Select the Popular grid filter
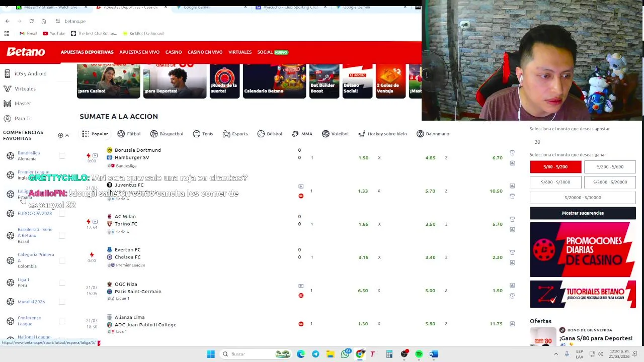Viewport: 644px width, 362px height. pyautogui.click(x=95, y=134)
